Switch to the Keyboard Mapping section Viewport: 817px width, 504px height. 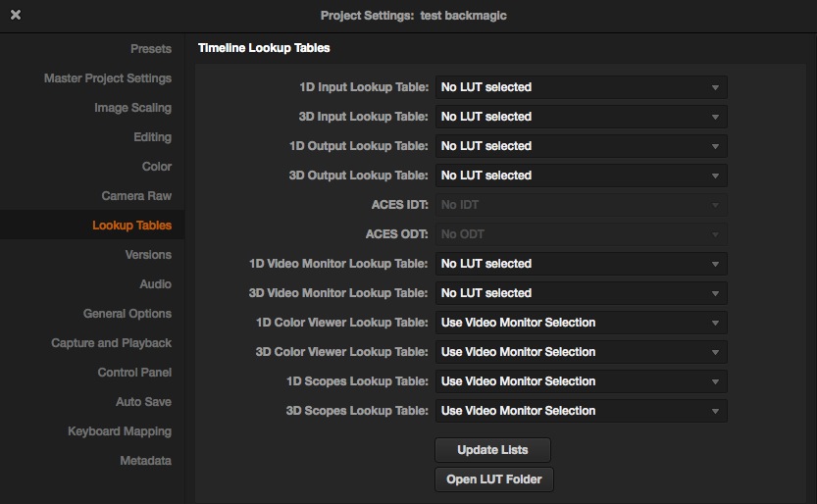(119, 431)
